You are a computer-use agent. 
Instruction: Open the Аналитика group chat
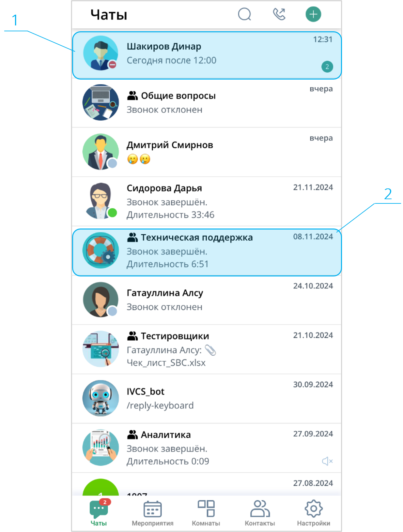click(x=207, y=448)
